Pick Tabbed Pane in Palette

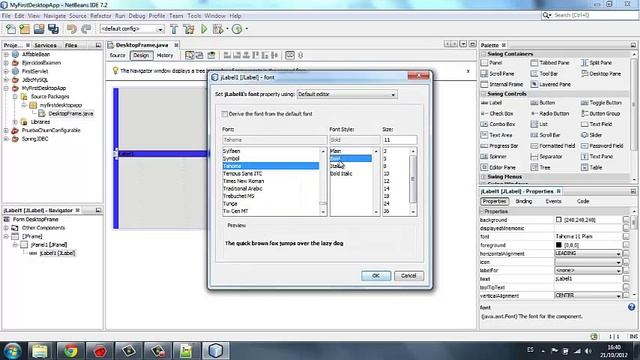click(x=550, y=63)
